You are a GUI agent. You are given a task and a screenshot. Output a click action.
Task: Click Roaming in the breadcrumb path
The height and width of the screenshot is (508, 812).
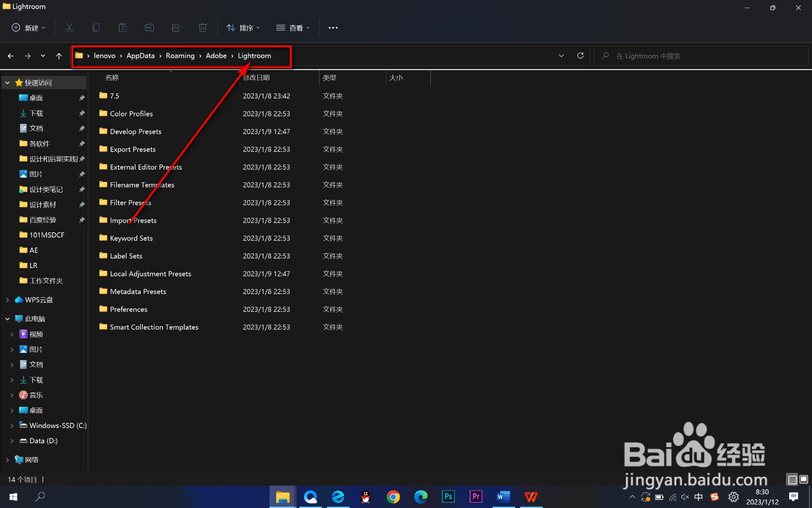[x=180, y=56]
